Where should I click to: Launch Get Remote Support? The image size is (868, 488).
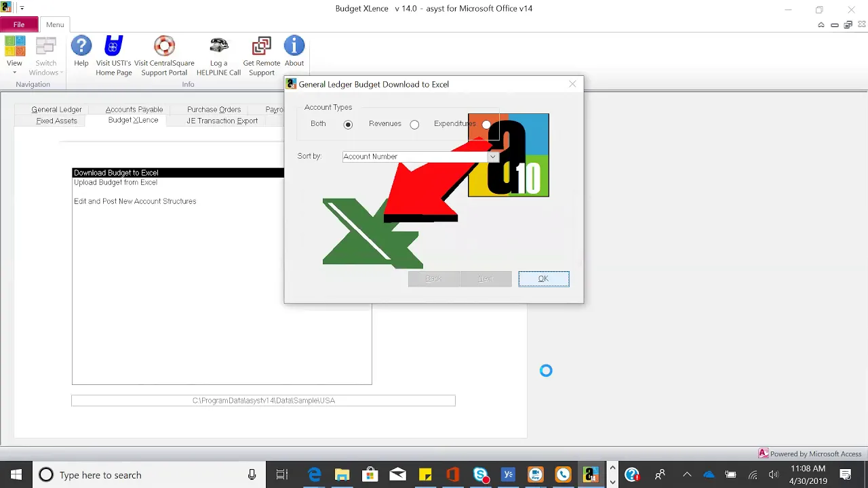(x=261, y=55)
